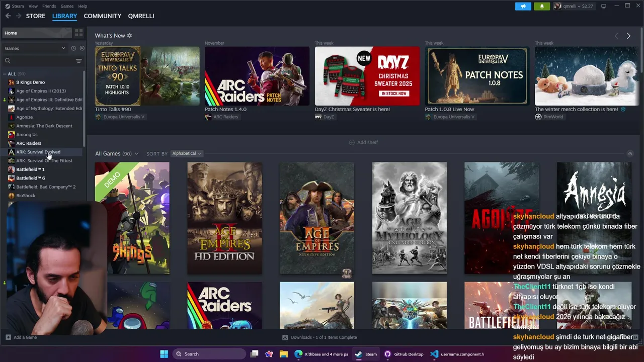Open the blue announcements megaphone button

(x=523, y=6)
